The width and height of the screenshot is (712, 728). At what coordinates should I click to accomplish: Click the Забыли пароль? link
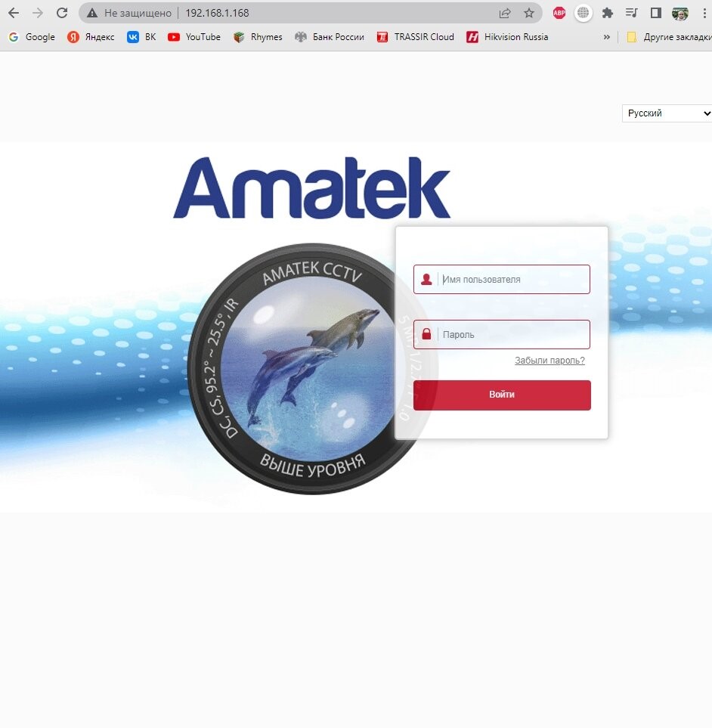click(549, 361)
